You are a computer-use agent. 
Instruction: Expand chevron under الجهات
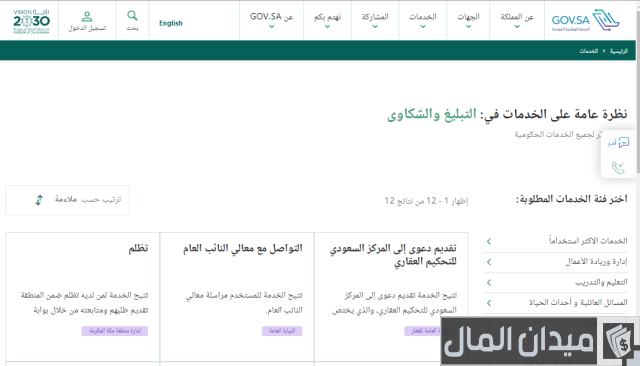tap(468, 27)
